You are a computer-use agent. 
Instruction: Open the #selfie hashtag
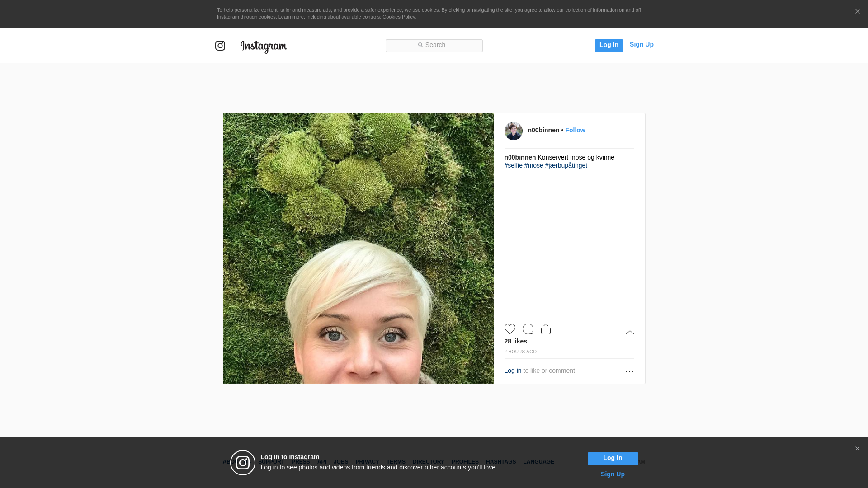click(x=514, y=165)
